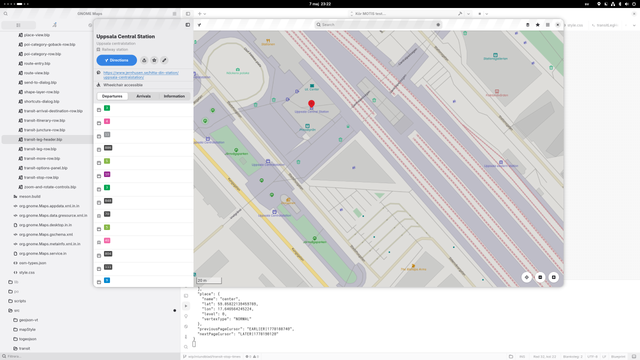Expand the scripts folder in file tree

pyautogui.click(x=20, y=301)
